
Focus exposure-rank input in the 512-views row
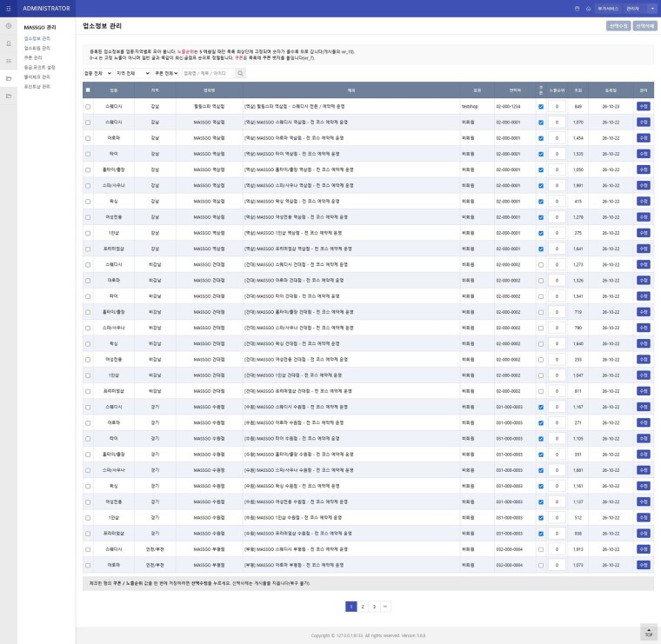(x=557, y=518)
